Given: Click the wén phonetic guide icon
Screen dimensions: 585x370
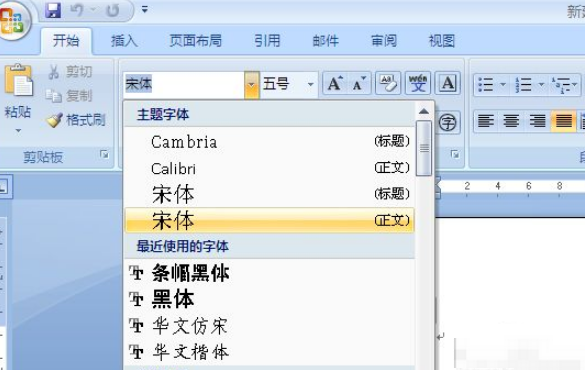Looking at the screenshot, I should tap(418, 83).
